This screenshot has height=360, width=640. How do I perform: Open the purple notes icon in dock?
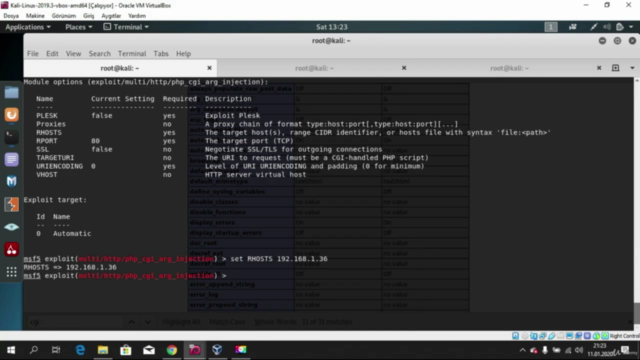[11, 159]
